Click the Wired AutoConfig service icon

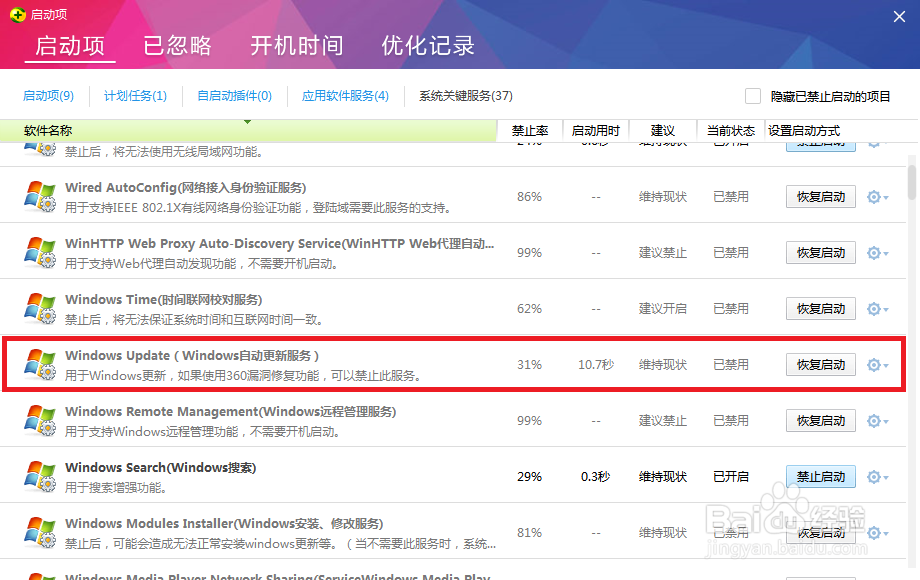tap(40, 196)
